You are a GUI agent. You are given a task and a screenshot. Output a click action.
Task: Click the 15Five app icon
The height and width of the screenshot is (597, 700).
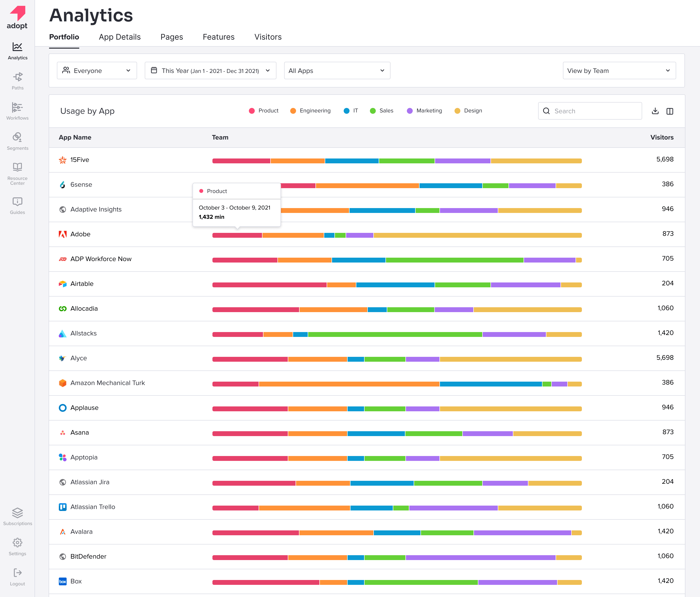[x=62, y=160]
